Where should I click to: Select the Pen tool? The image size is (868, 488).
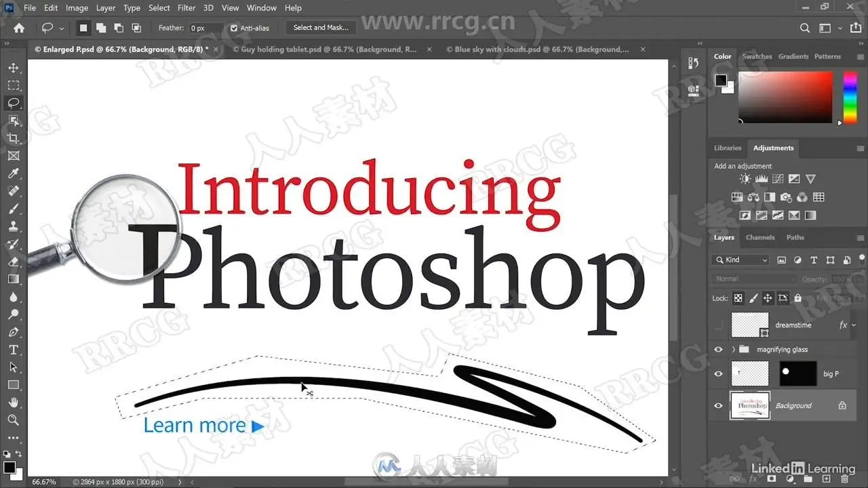(x=13, y=332)
